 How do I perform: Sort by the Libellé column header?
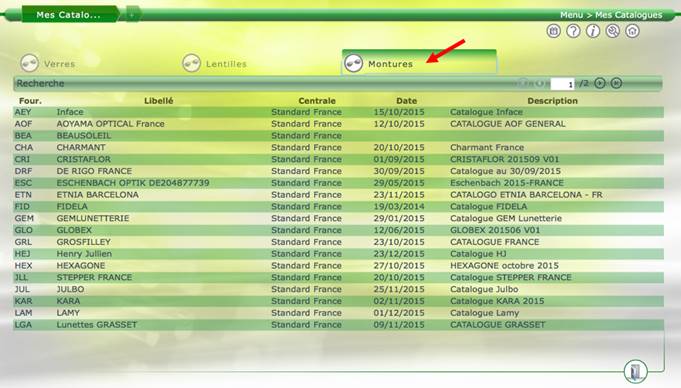coord(159,101)
